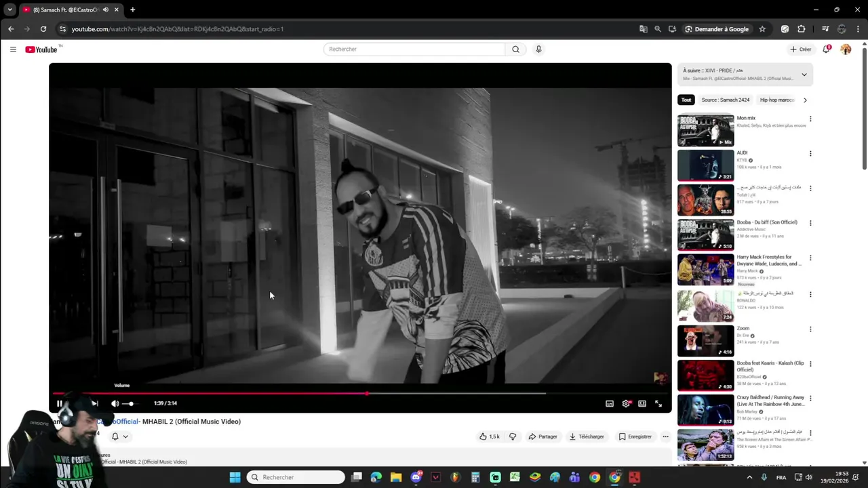Image resolution: width=868 pixels, height=488 pixels.
Task: Open tab search dropdown arrow at top-left
Action: point(9,9)
